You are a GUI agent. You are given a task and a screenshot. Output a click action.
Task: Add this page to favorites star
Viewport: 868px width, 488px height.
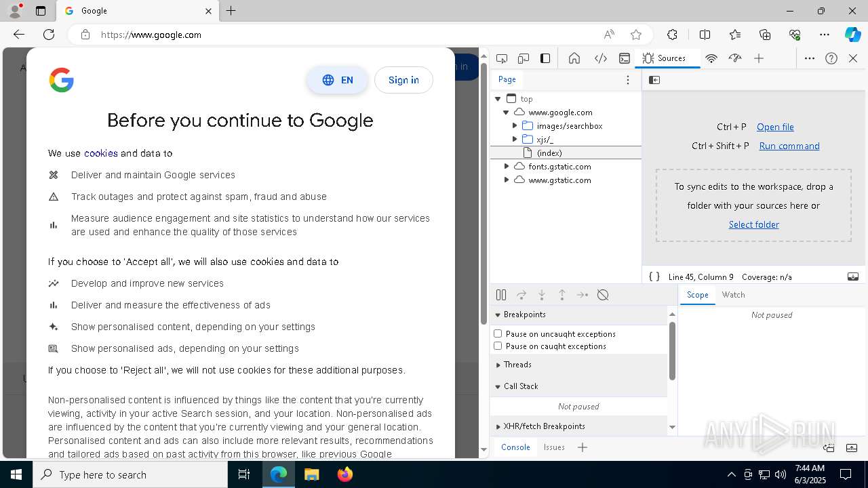click(635, 35)
